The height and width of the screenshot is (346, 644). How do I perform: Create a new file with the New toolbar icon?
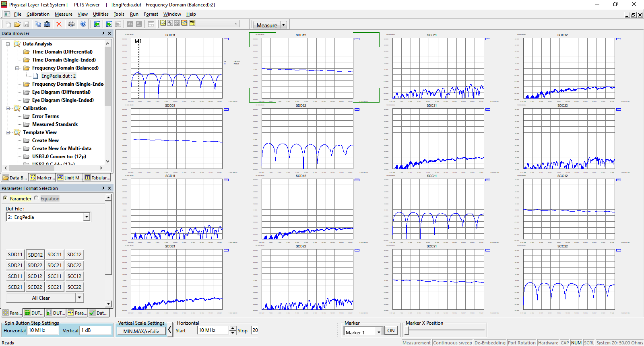click(x=8, y=24)
